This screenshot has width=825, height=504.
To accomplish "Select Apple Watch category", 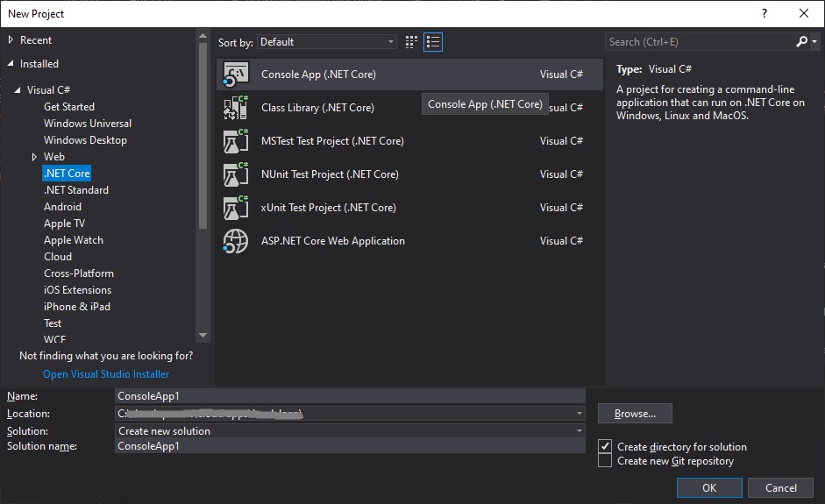I will click(74, 240).
